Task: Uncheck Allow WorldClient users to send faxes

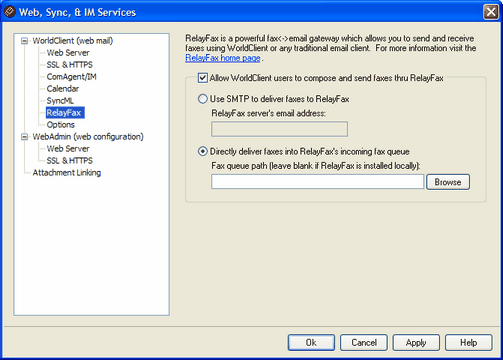Action: pyautogui.click(x=202, y=78)
